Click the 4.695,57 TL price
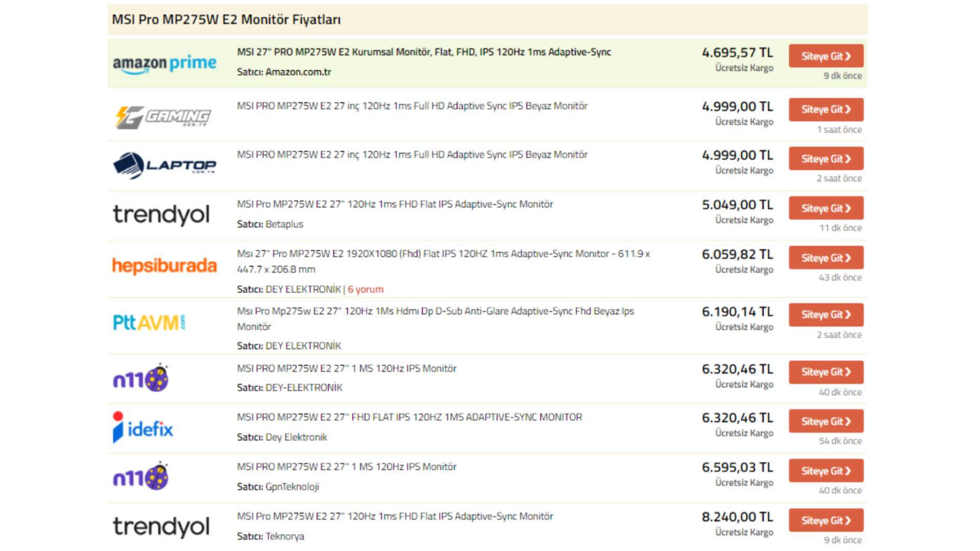This screenshot has width=980, height=551. pos(737,53)
